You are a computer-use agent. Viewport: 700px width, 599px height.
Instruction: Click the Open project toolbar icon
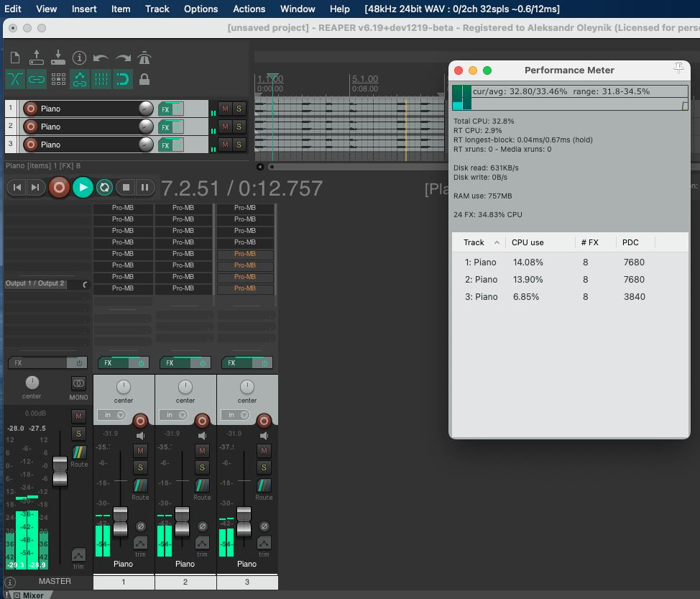click(x=36, y=58)
